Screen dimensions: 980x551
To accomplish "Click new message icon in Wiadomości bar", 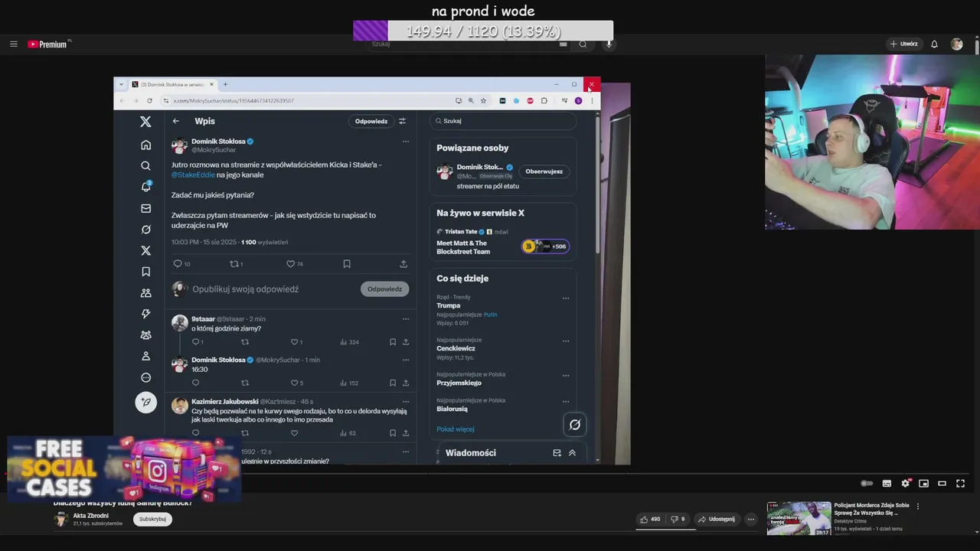I will point(557,453).
